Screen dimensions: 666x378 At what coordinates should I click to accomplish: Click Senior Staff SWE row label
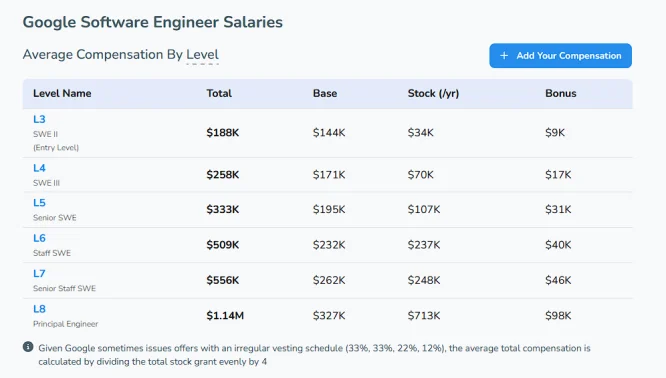point(65,288)
